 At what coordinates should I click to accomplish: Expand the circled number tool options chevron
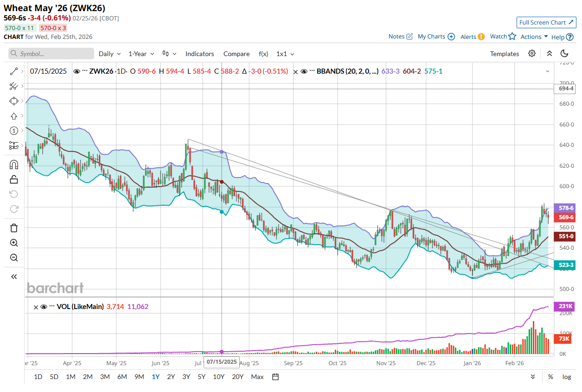tap(21, 131)
